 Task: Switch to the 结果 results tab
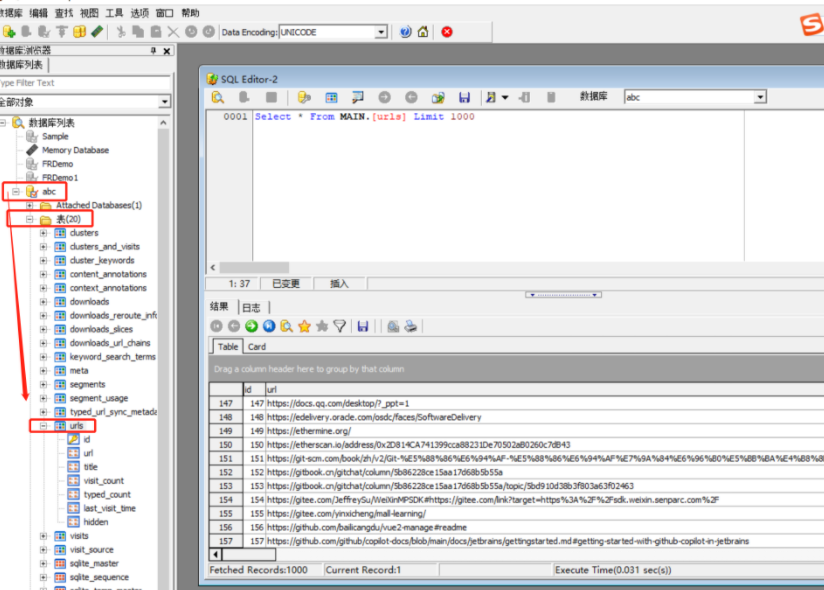click(x=220, y=307)
